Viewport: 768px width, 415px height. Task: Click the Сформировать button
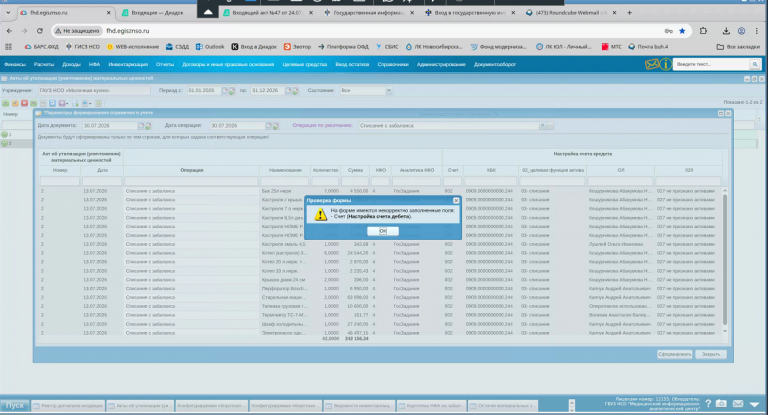coord(674,354)
